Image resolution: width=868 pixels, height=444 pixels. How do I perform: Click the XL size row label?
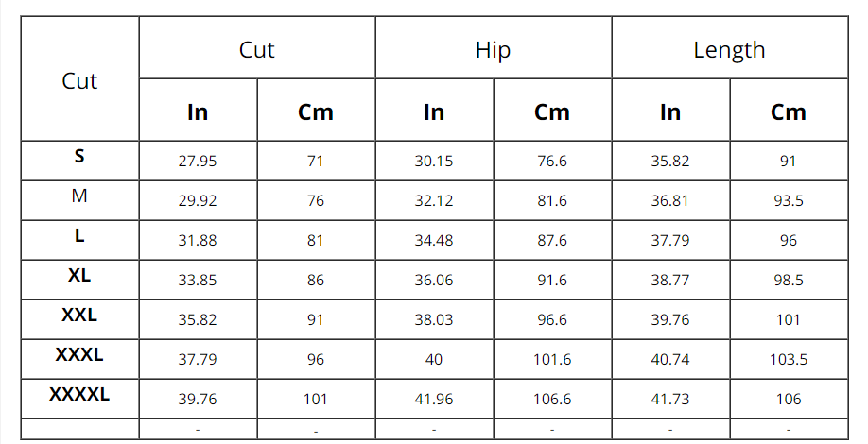tap(79, 276)
